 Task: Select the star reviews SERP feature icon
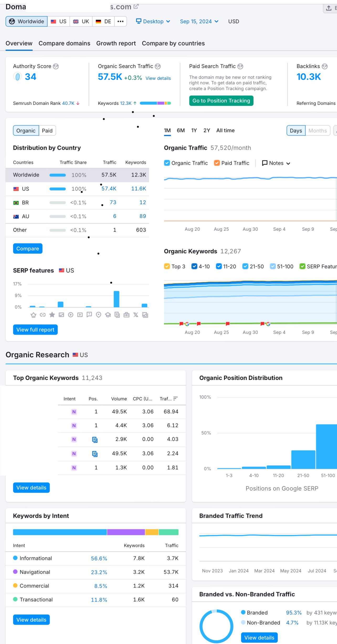click(x=52, y=315)
